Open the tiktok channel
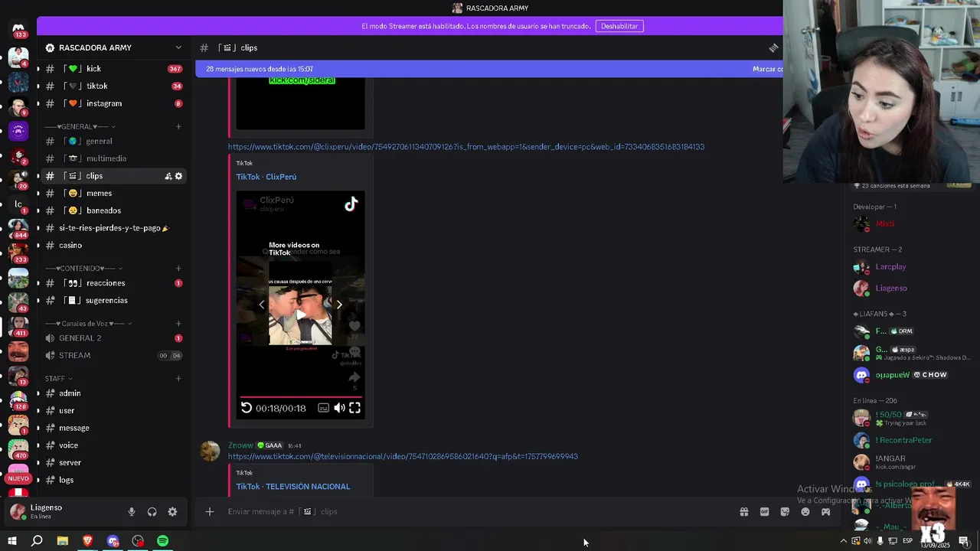 click(x=113, y=86)
